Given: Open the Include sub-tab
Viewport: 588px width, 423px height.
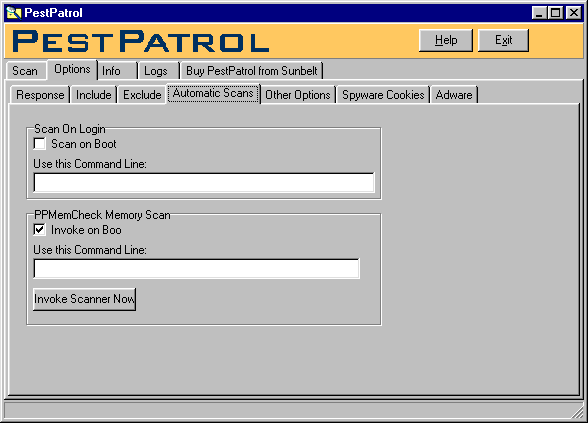Looking at the screenshot, I should (x=93, y=95).
